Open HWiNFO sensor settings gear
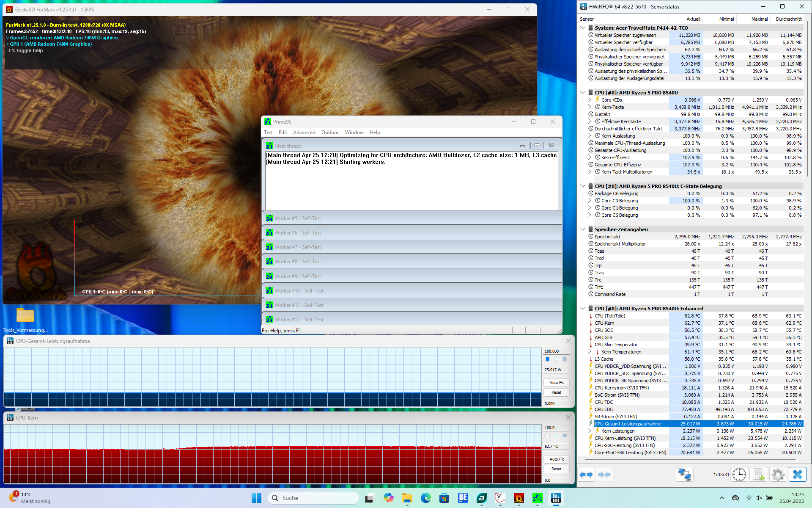This screenshot has width=812, height=508. (x=777, y=475)
